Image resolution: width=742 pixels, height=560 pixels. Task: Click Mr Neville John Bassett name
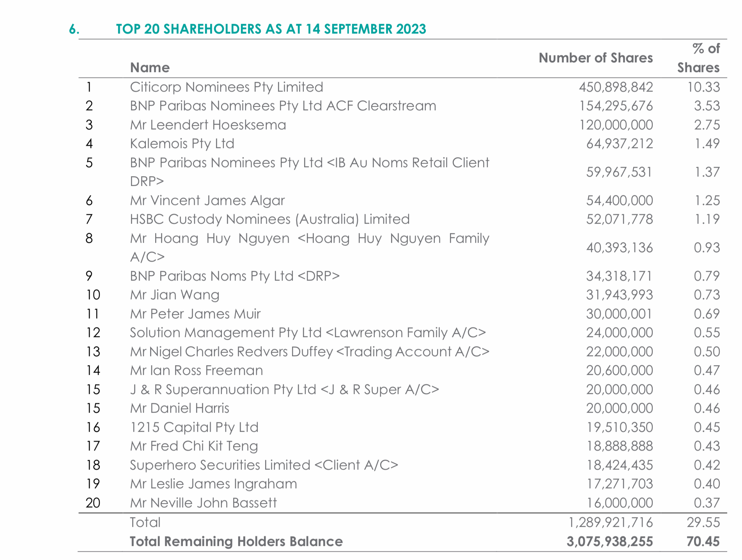click(203, 503)
